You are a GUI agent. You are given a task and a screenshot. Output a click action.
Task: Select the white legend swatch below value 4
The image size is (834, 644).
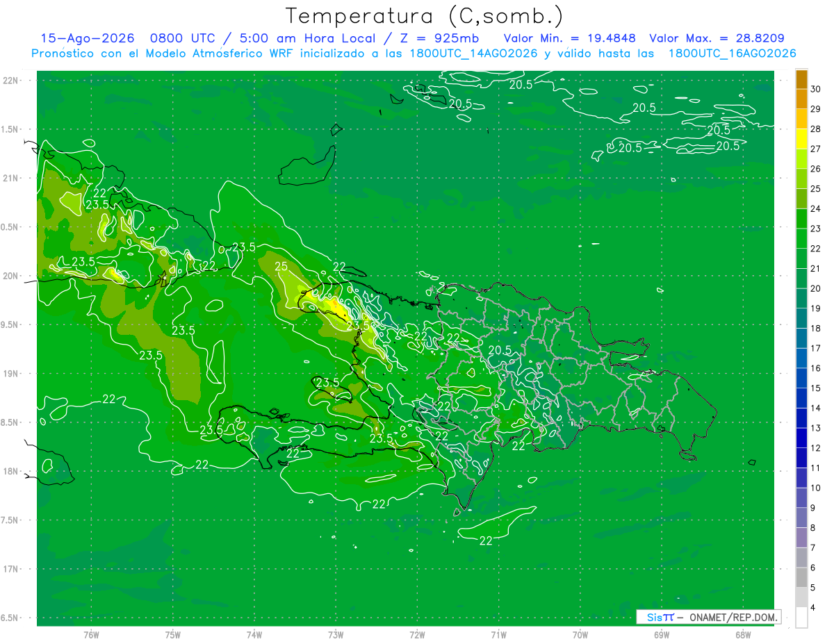pos(801,618)
